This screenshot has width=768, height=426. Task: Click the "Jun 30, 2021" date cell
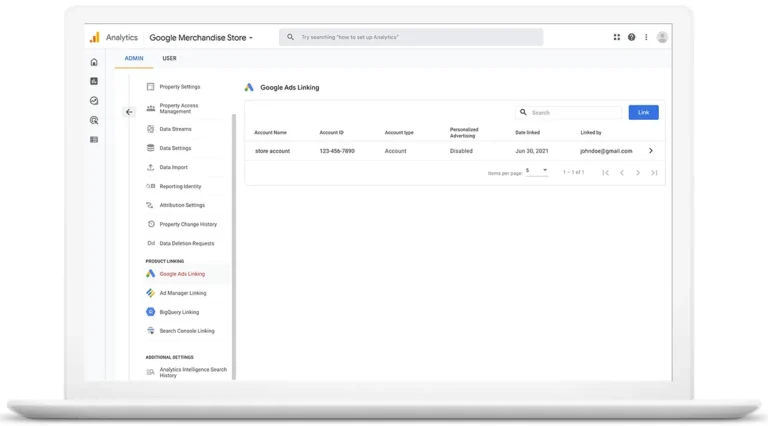pos(531,151)
